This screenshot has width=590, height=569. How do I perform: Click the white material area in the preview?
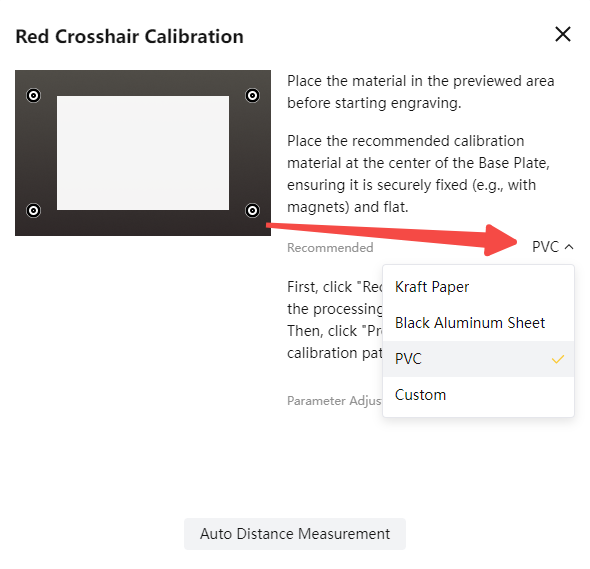coord(143,153)
